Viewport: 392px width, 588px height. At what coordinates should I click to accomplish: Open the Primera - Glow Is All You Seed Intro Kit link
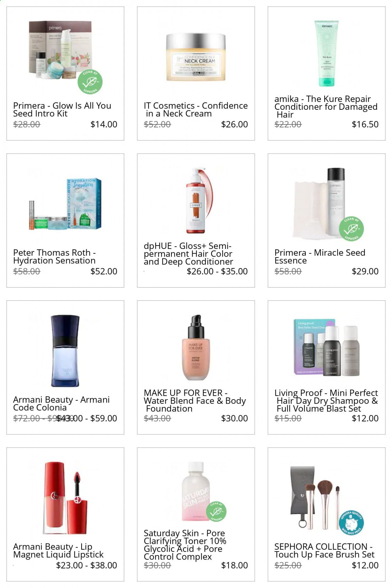click(x=62, y=109)
